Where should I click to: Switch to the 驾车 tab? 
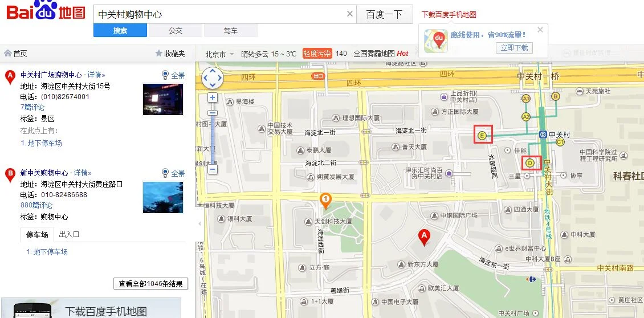point(231,30)
